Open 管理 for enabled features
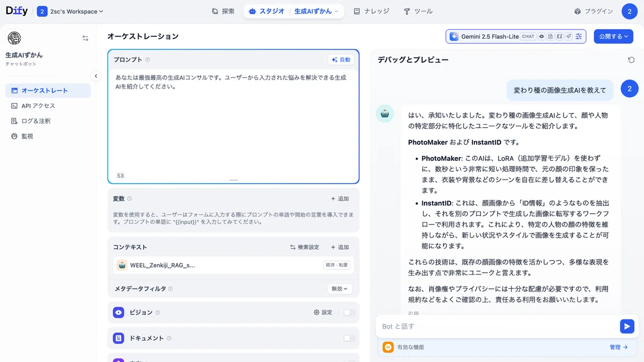 click(618, 347)
